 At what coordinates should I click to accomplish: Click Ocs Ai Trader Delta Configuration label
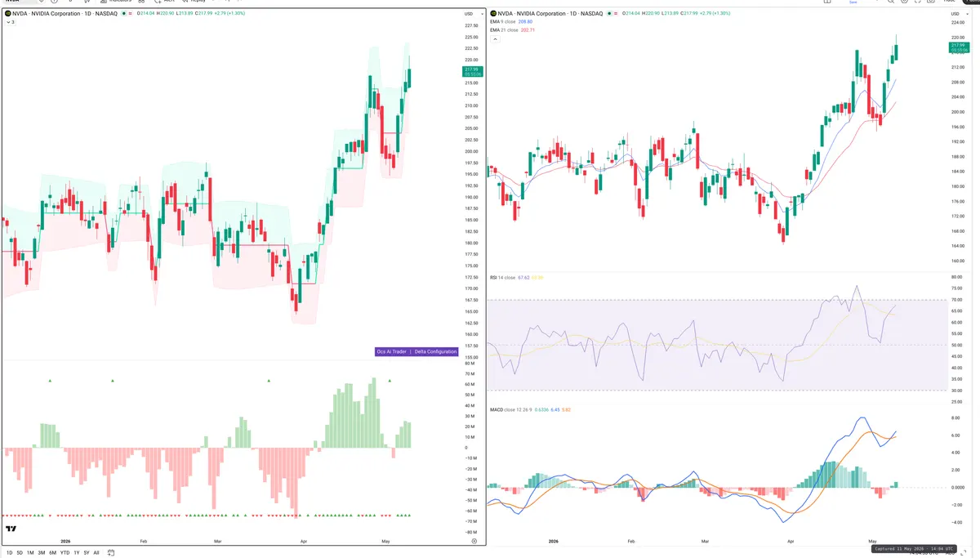tap(416, 351)
